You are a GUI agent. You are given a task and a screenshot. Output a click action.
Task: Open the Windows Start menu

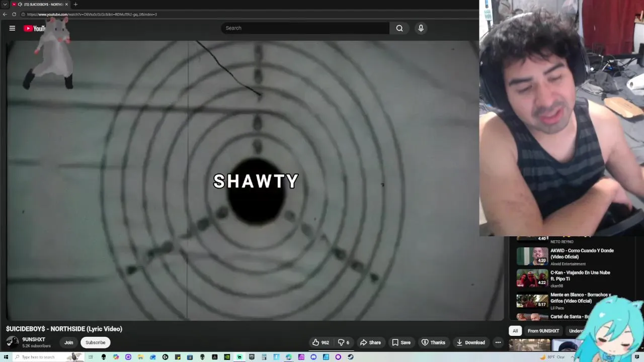[6, 357]
